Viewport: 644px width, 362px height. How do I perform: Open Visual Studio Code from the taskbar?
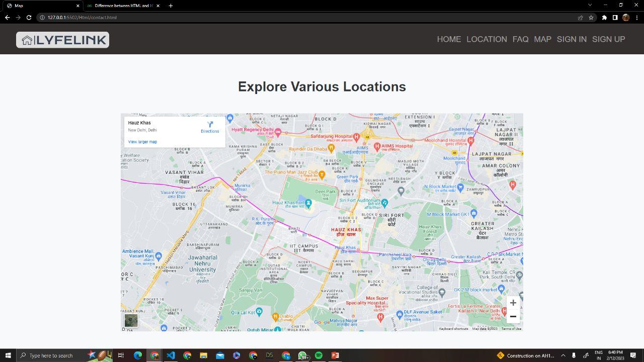tap(171, 355)
